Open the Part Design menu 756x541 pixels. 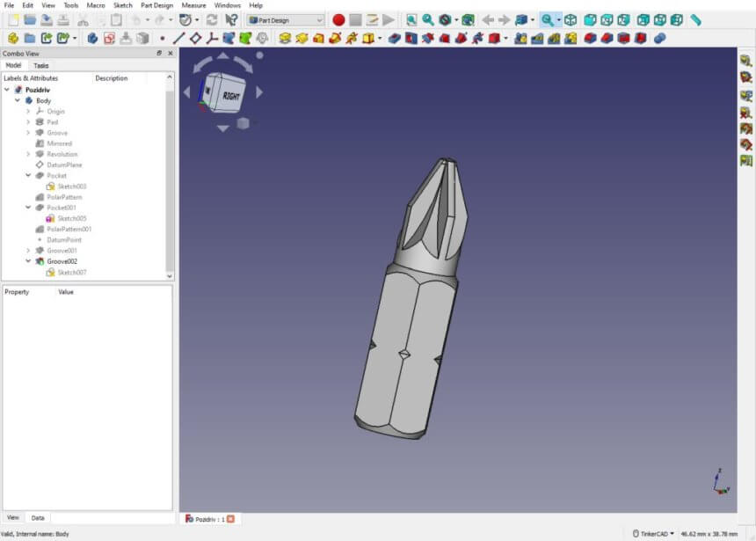coord(156,5)
